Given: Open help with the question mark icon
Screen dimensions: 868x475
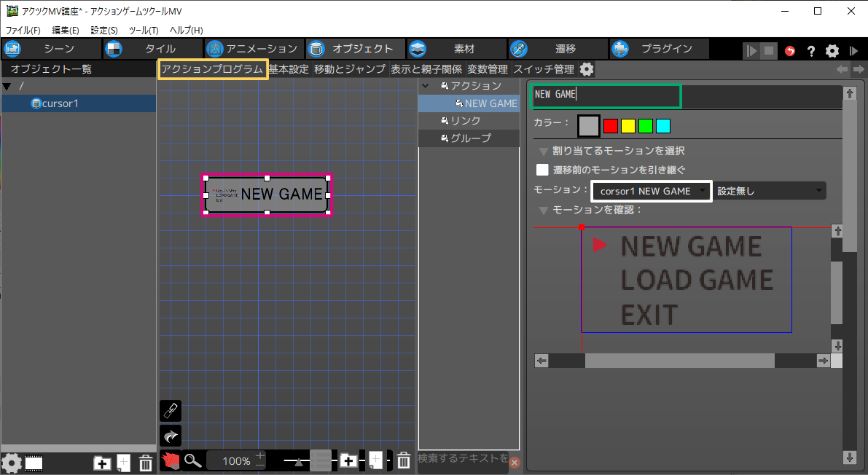Looking at the screenshot, I should pos(810,51).
